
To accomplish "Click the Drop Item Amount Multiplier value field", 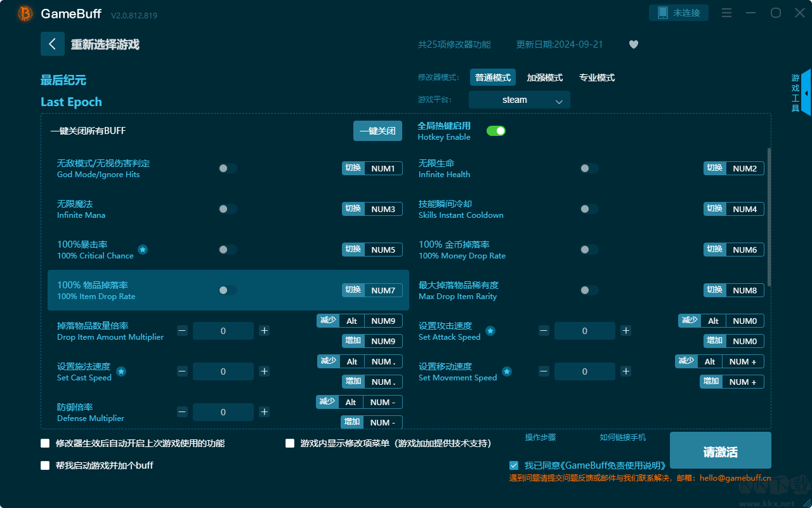I will click(x=223, y=331).
